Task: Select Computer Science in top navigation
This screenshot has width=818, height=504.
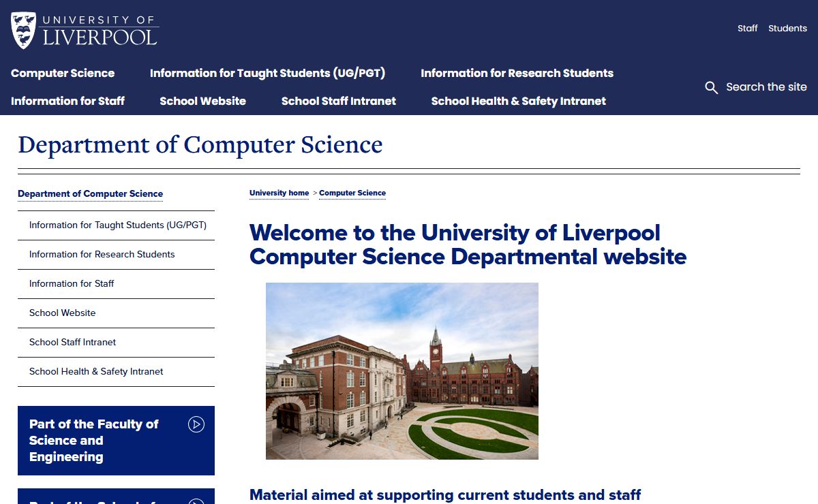Action: tap(63, 73)
